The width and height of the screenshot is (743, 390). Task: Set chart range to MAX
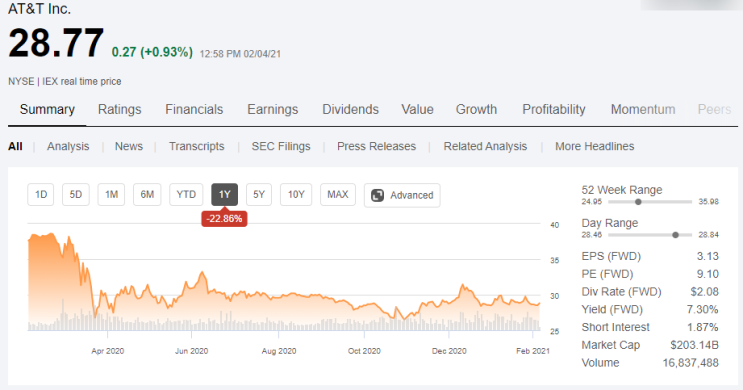tap(338, 195)
